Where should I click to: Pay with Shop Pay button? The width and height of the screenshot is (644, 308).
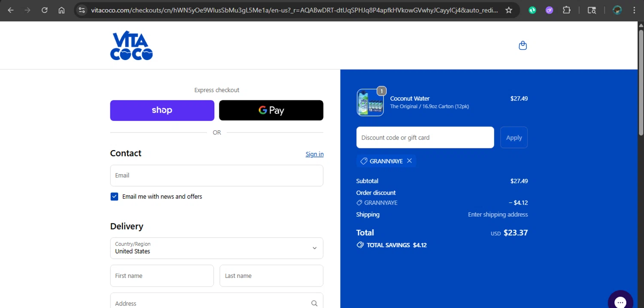(x=162, y=110)
